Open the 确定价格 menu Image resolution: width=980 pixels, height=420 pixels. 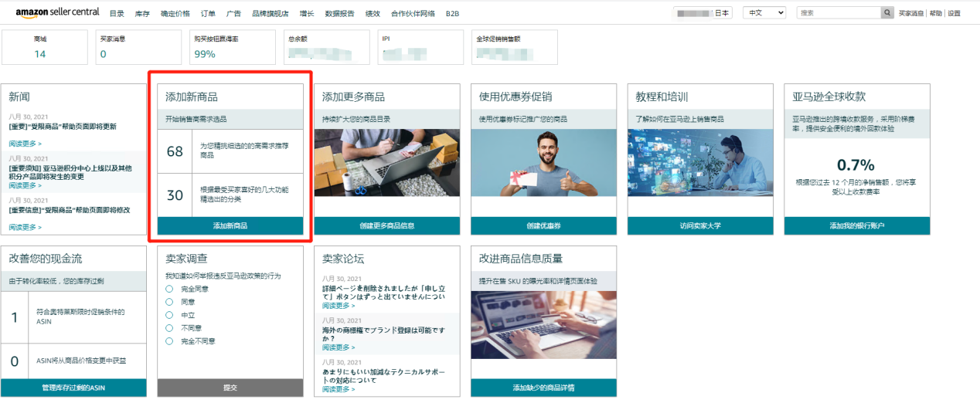pyautogui.click(x=175, y=14)
